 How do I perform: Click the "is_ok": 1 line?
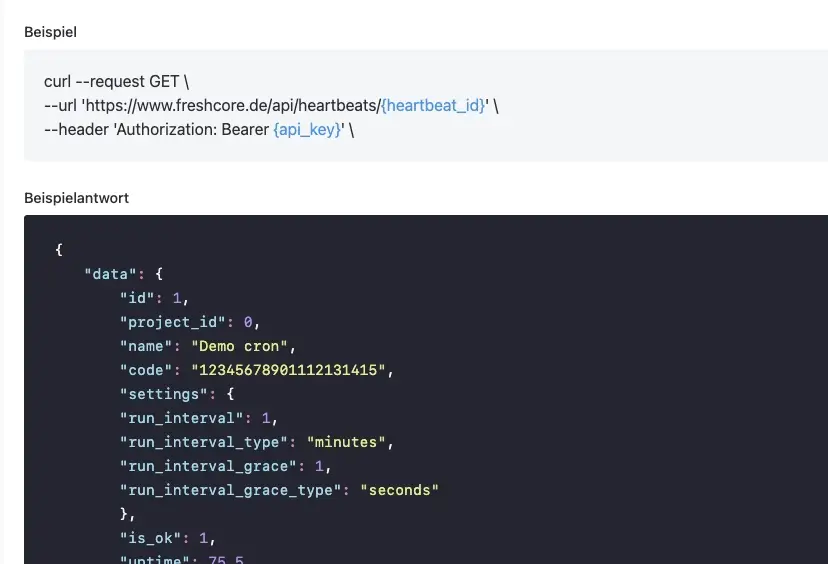167,539
